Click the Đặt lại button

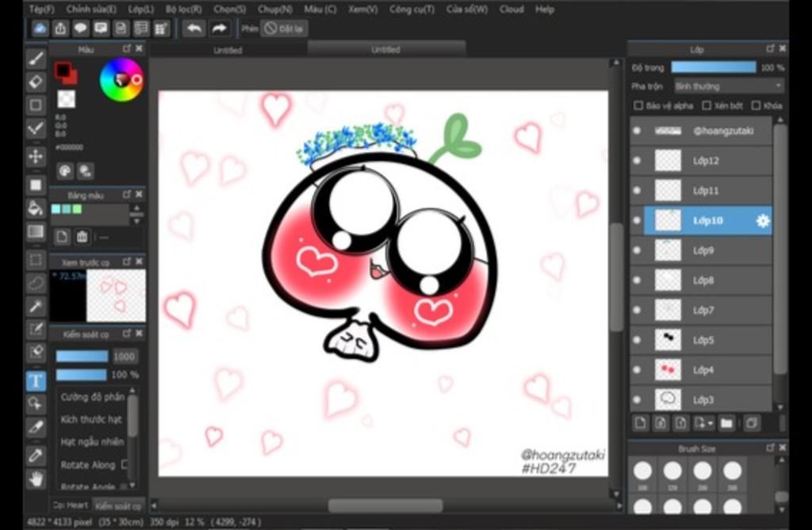[x=285, y=29]
